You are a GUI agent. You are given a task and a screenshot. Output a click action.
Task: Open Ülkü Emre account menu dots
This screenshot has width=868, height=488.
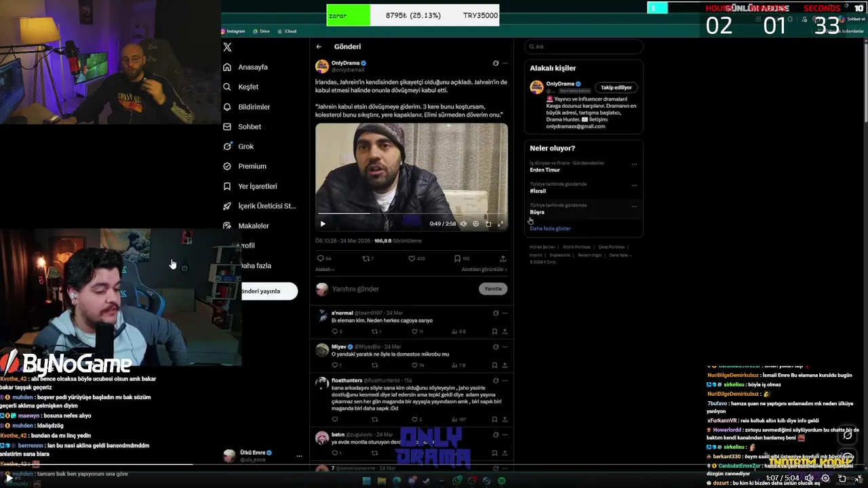tap(299, 456)
